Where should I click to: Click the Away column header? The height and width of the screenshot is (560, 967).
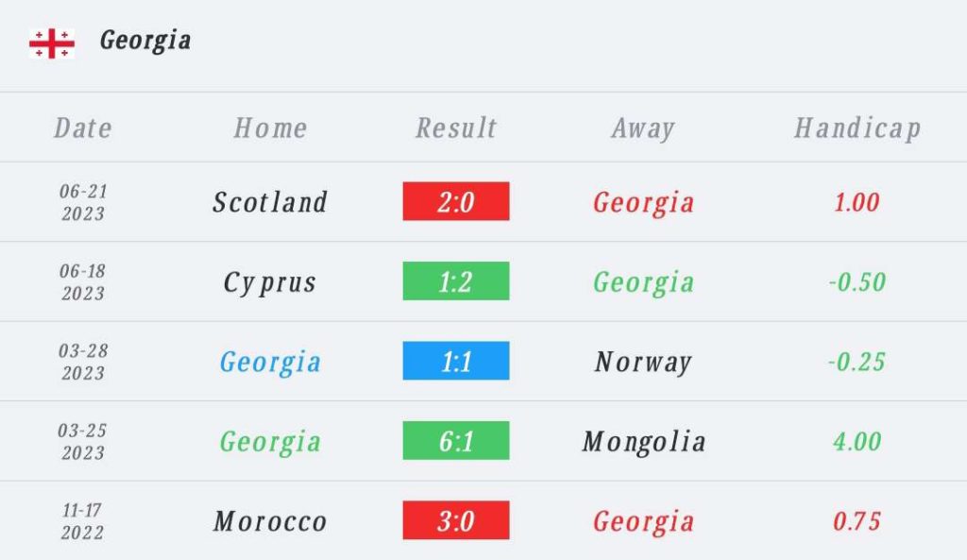pos(643,128)
